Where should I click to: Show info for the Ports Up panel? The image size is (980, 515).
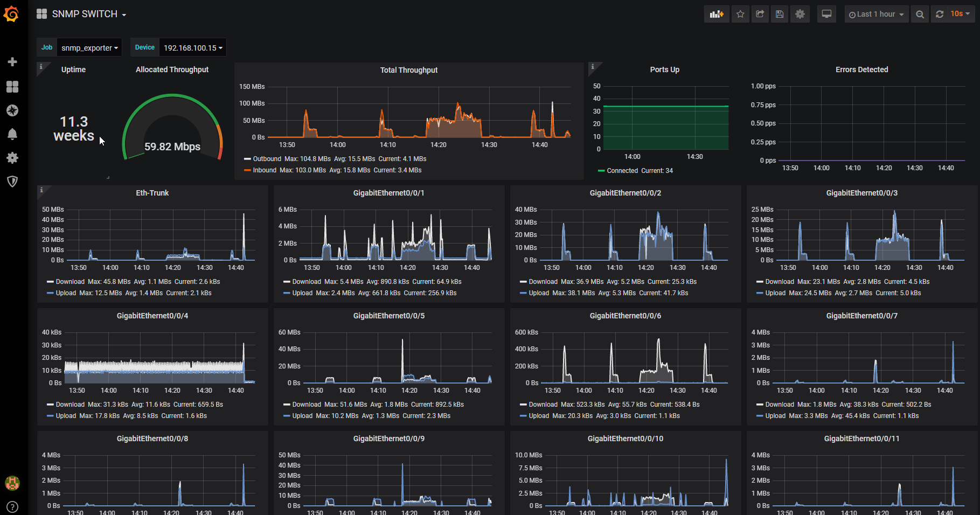pos(593,67)
